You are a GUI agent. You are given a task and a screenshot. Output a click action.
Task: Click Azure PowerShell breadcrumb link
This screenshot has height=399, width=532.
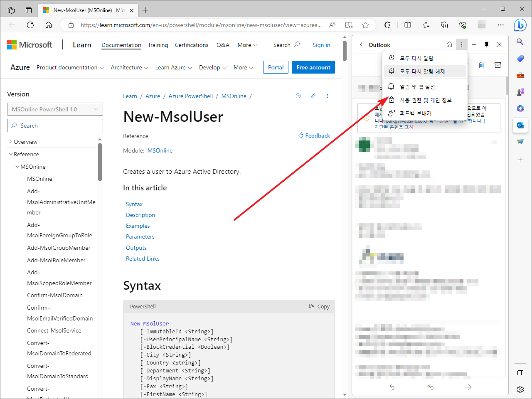(x=191, y=96)
